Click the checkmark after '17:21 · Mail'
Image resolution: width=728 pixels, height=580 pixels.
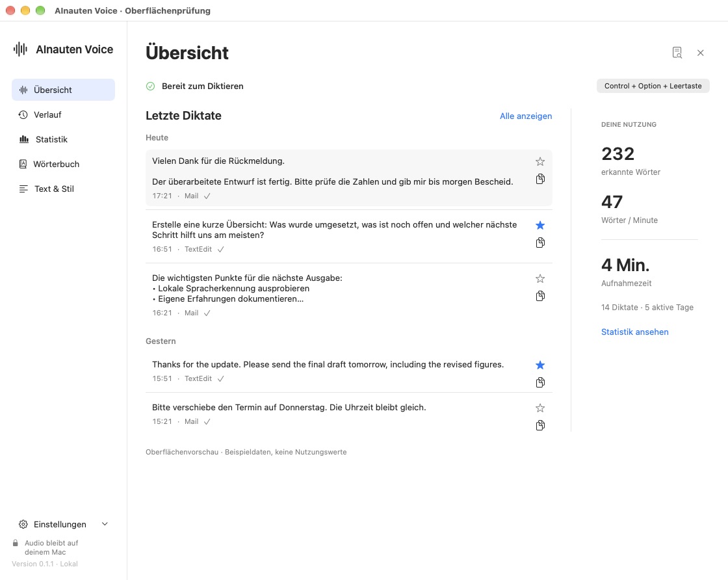(x=207, y=196)
